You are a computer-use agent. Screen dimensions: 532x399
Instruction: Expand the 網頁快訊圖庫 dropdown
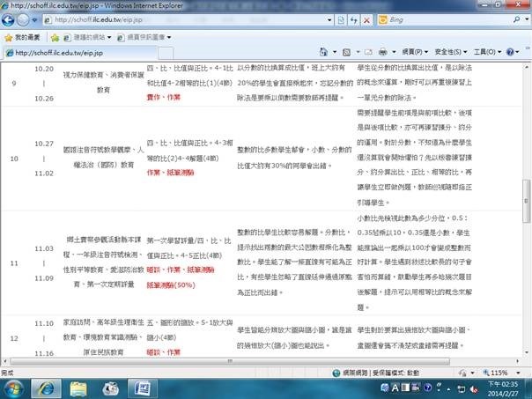point(145,38)
